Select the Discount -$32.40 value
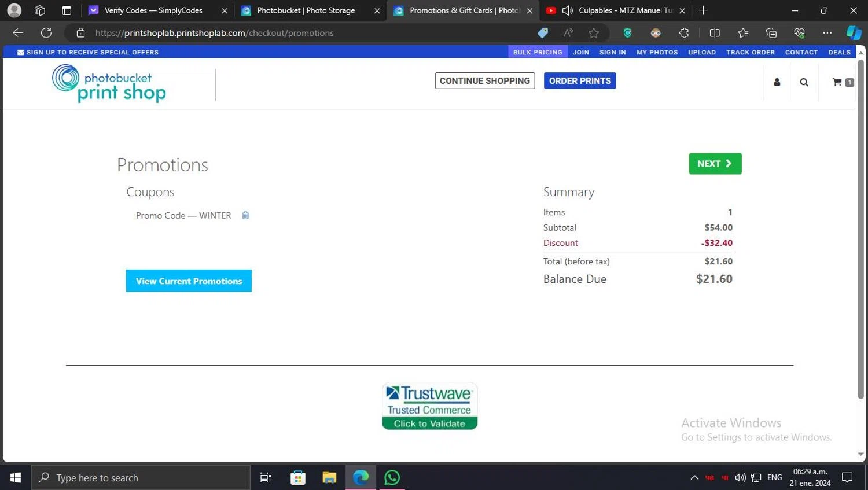 717,243
